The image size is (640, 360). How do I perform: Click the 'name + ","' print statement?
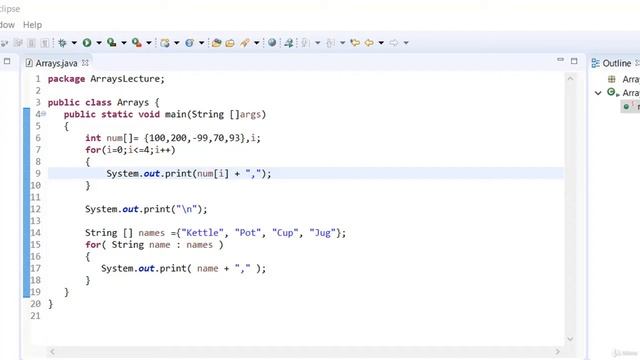[183, 268]
